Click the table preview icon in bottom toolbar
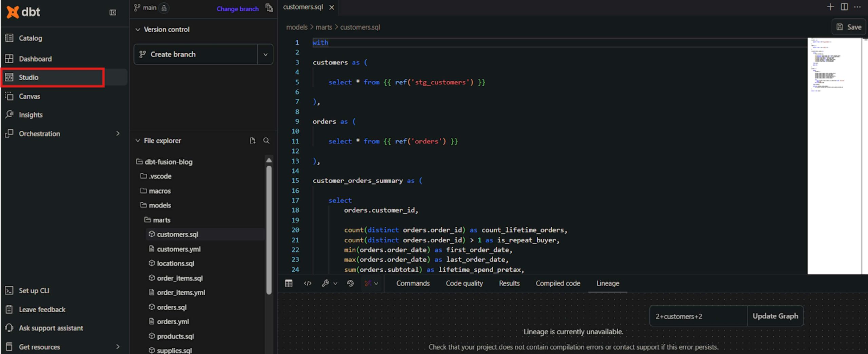This screenshot has width=868, height=354. click(289, 283)
